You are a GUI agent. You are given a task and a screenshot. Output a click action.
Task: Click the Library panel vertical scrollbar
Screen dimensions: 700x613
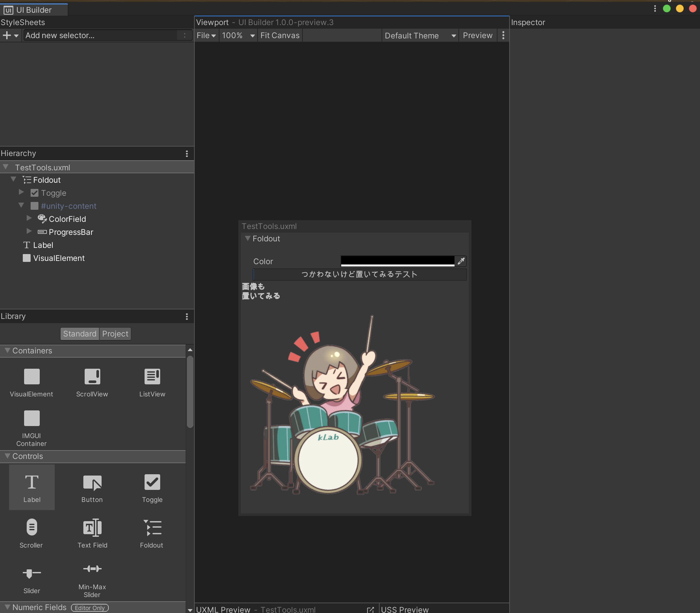190,392
